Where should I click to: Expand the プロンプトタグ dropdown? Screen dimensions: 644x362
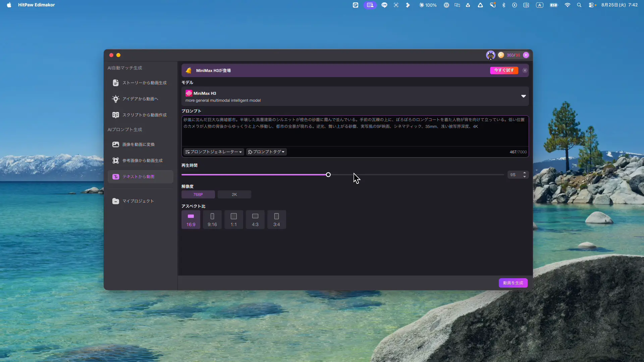click(x=266, y=152)
